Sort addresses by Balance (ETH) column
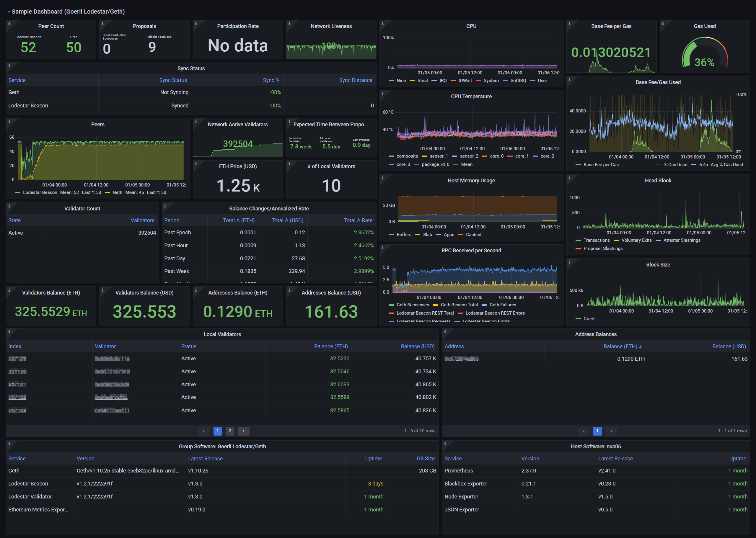Image resolution: width=756 pixels, height=538 pixels. point(623,346)
